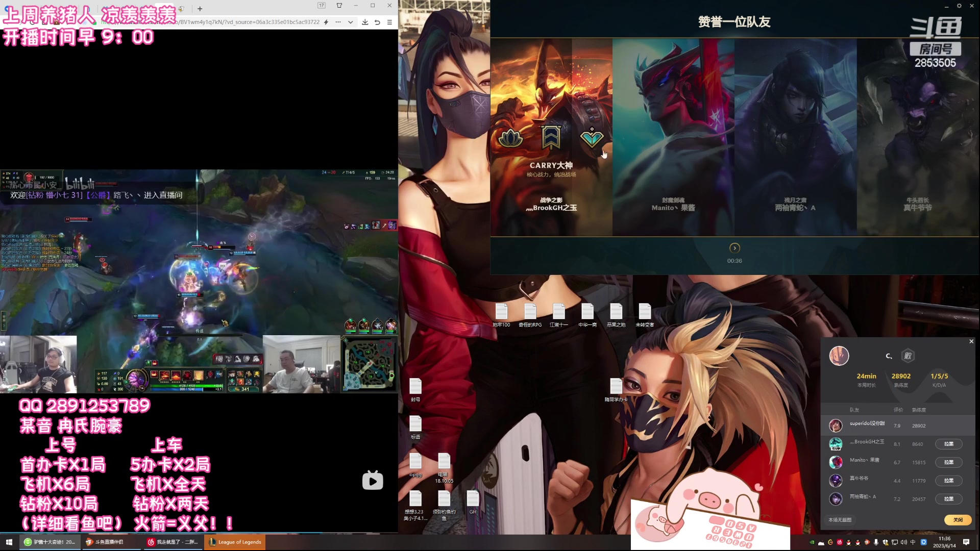Viewport: 980px width, 551px height.
Task: Open the three-dot more options in address bar
Action: click(x=338, y=22)
